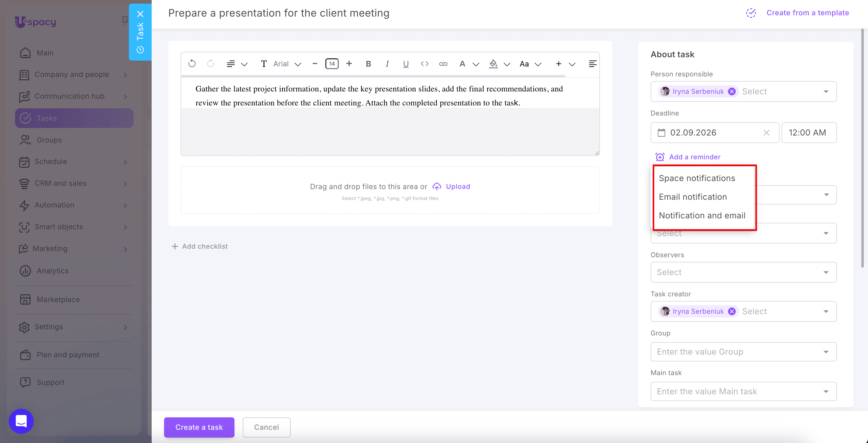Select Space notifications option

pos(697,178)
